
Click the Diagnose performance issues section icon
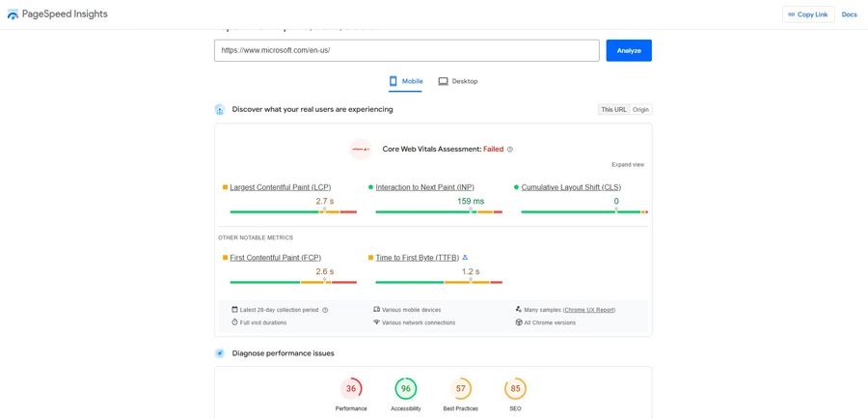tap(220, 353)
